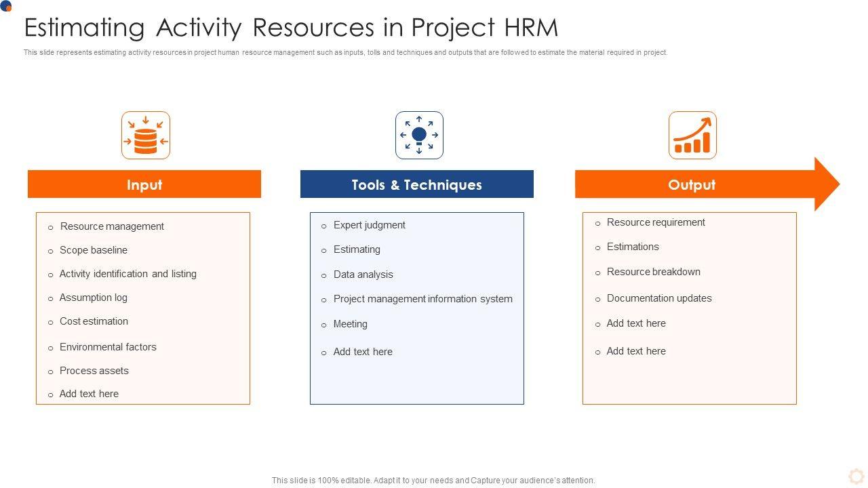Select the Output arrow header
This screenshot has height=488, width=868.
pyautogui.click(x=707, y=184)
